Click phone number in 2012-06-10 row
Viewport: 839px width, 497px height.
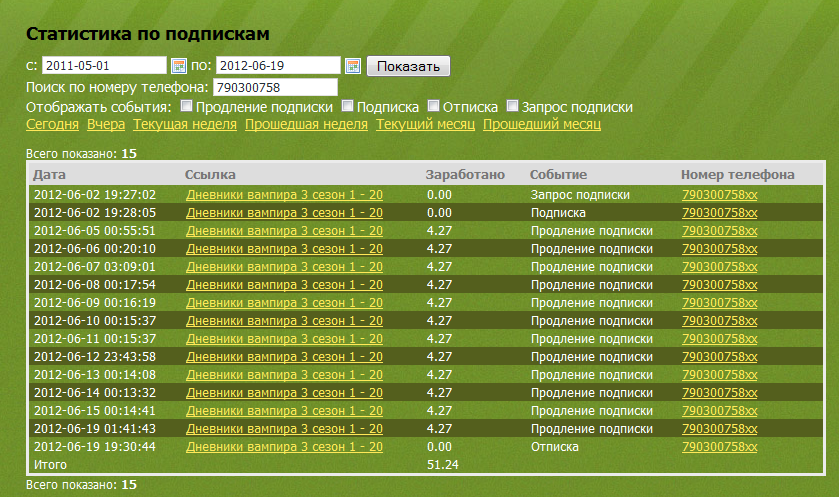coord(720,320)
